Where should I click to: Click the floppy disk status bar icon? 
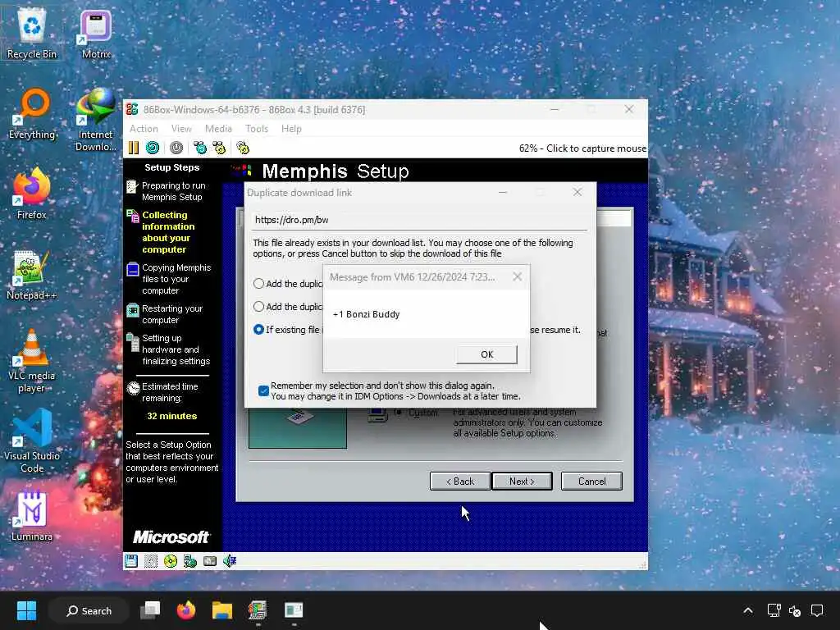pos(131,561)
